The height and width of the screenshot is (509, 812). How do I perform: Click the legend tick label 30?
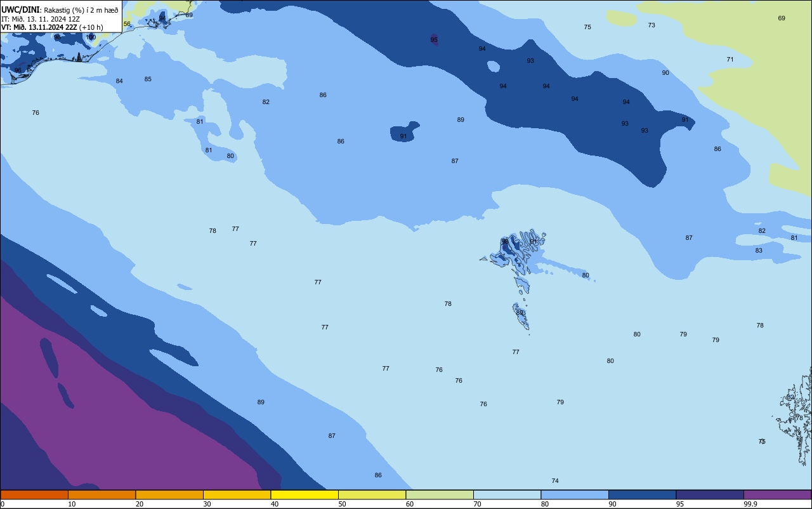pos(207,504)
